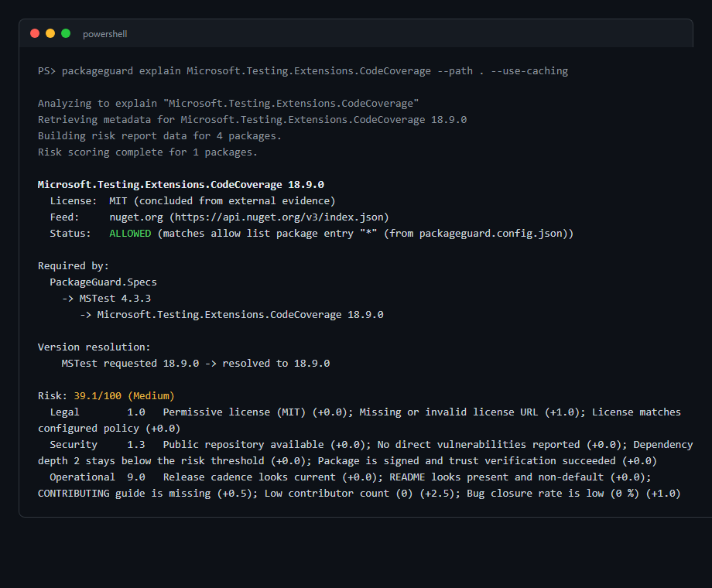Click the 'Legal' risk category label
This screenshot has height=588, width=712.
[x=64, y=412]
